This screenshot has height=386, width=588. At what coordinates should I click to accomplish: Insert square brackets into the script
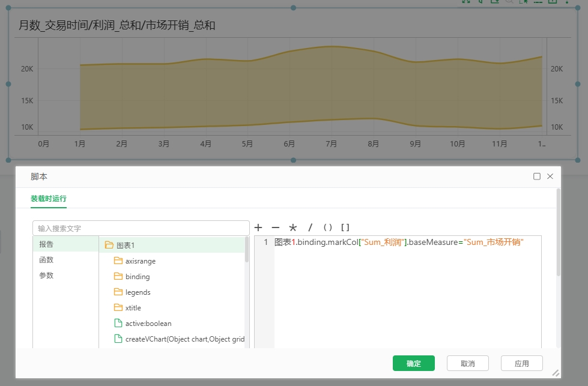pyautogui.click(x=345, y=228)
